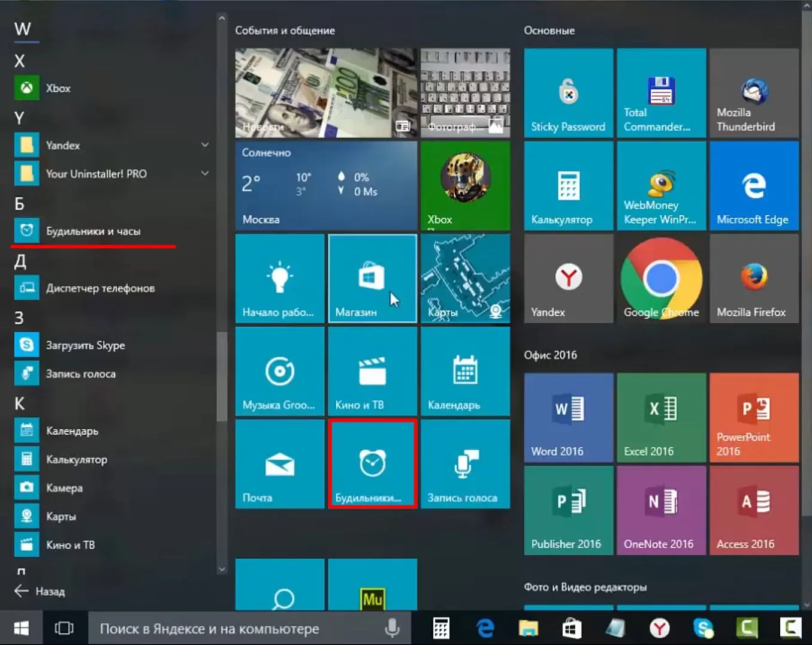Open the Будильники alarm tile

click(x=373, y=464)
